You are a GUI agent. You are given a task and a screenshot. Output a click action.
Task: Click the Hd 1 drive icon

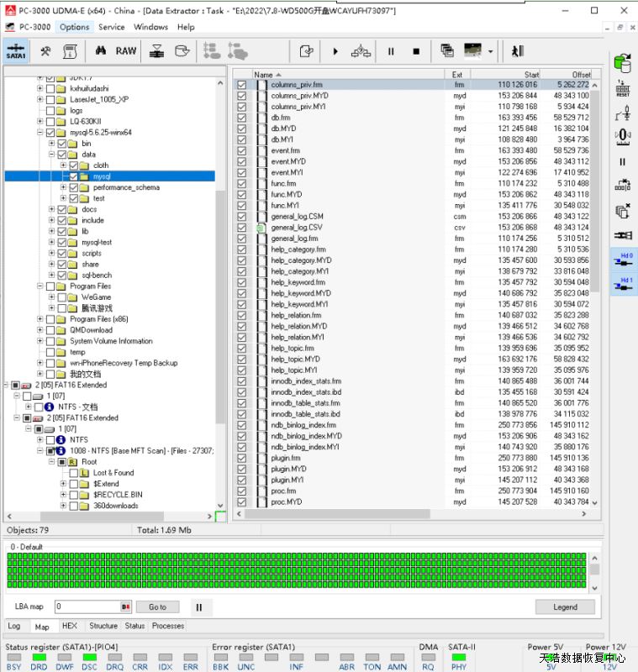[623, 286]
